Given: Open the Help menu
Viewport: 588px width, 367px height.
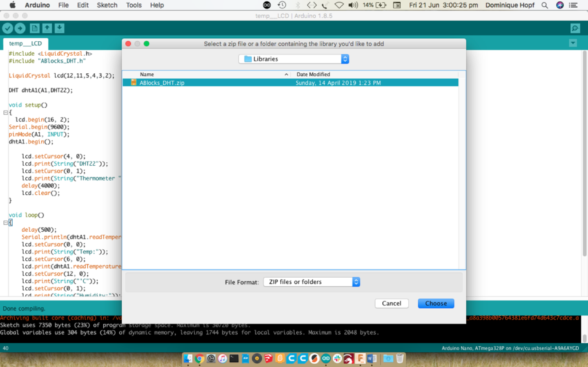Looking at the screenshot, I should 157,5.
